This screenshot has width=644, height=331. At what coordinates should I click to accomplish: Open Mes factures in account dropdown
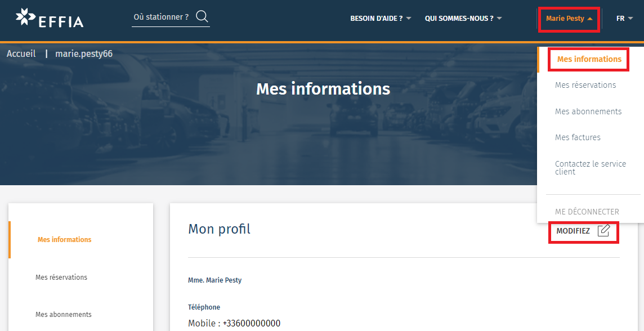tap(578, 137)
